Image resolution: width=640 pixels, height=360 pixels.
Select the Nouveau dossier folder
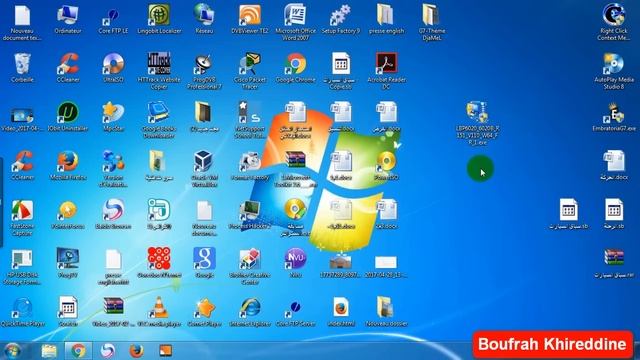point(386,313)
